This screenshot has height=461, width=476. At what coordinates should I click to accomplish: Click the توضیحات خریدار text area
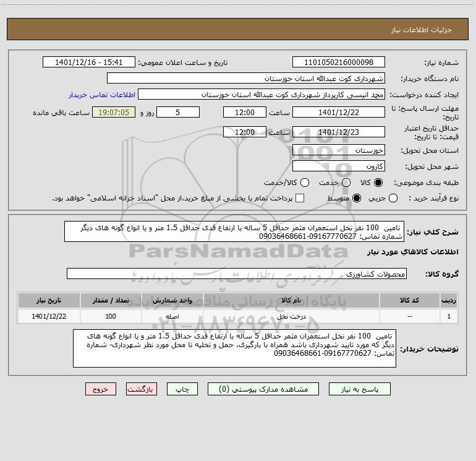tap(234, 348)
